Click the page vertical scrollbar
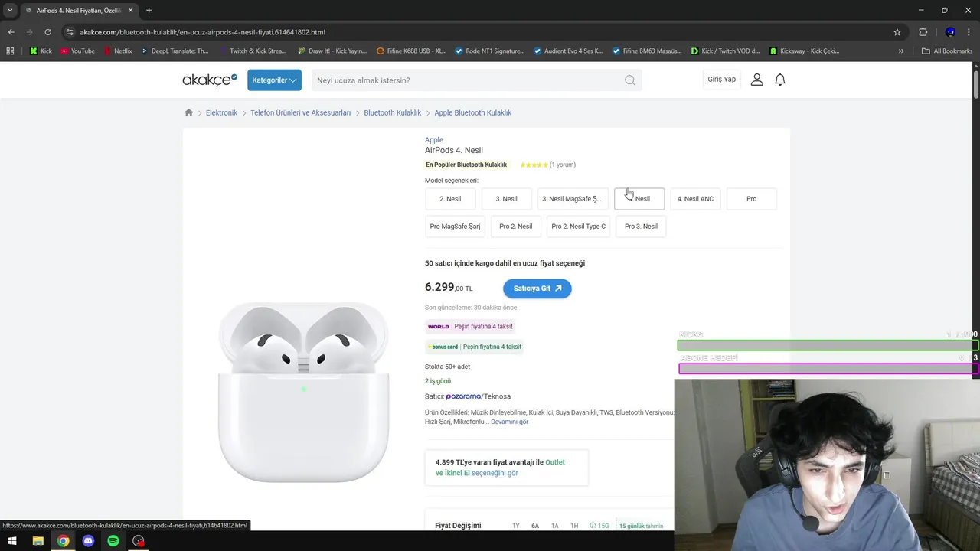 [976, 84]
